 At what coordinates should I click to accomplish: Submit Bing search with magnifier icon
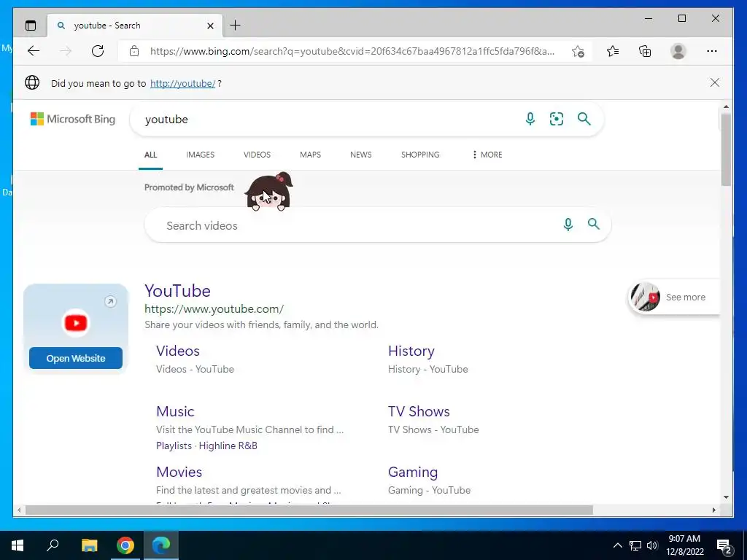click(x=584, y=119)
